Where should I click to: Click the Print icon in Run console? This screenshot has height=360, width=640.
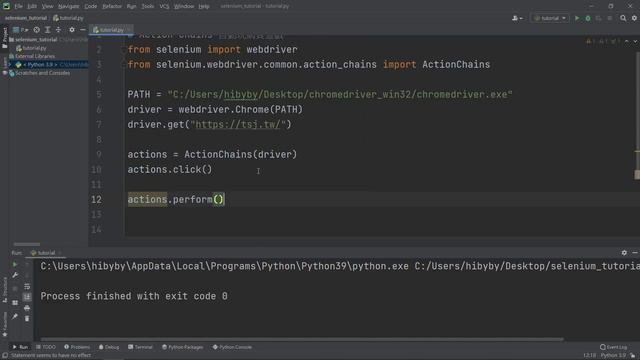[x=27, y=308]
